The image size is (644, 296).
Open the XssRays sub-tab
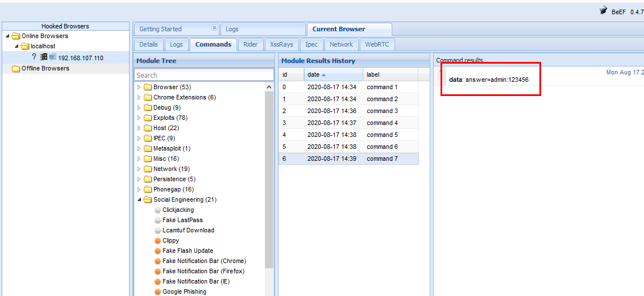tap(282, 44)
